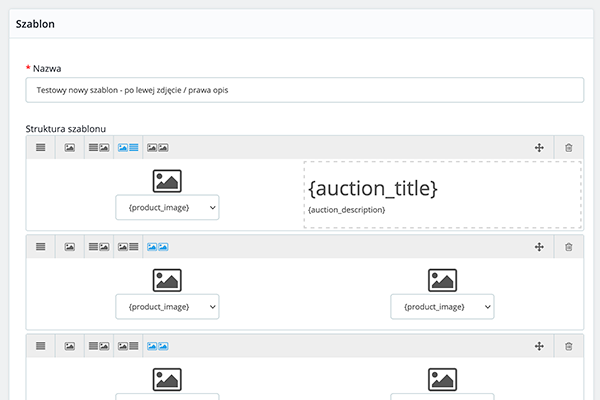
Task: Open product_image dropdown in first row
Action: [167, 207]
